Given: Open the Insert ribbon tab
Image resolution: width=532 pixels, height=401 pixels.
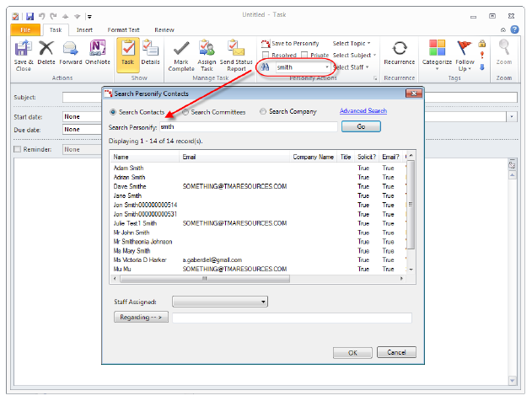Looking at the screenshot, I should point(84,29).
